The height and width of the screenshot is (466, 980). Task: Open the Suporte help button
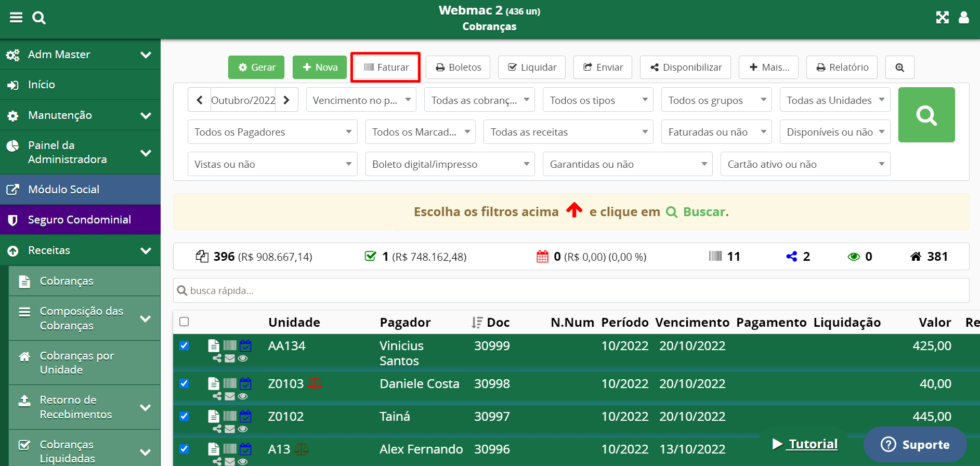coord(915,445)
